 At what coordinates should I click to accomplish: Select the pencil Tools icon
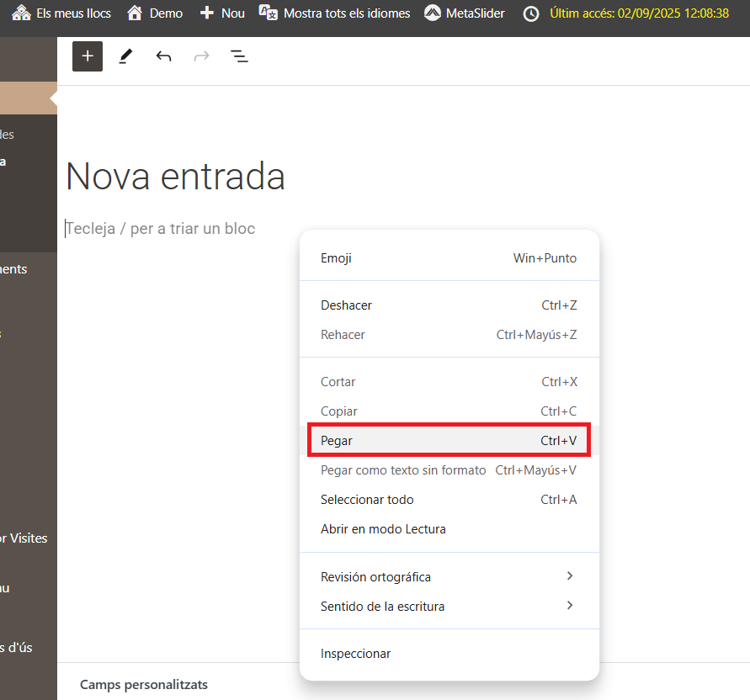[125, 56]
